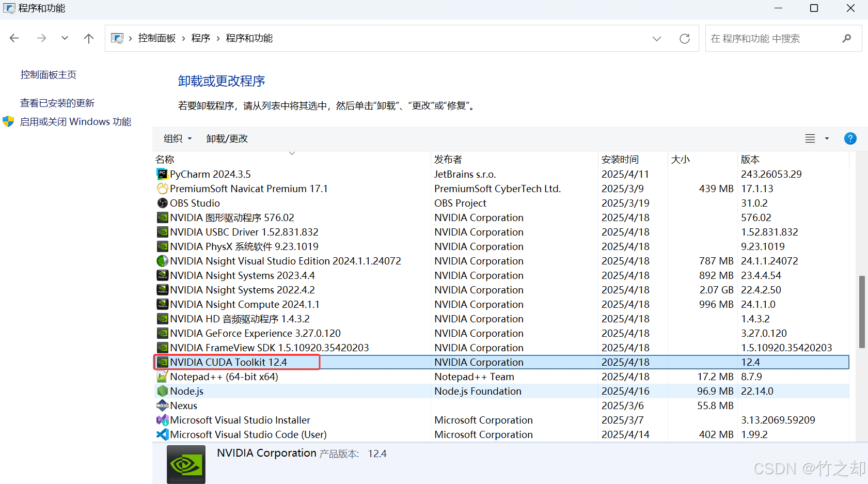Click the Visual Studio Code (User) icon
This screenshot has height=484, width=868.
point(163,434)
